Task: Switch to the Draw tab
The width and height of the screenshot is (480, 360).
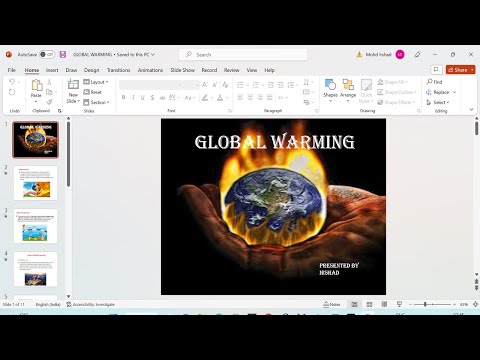Action: [71, 70]
